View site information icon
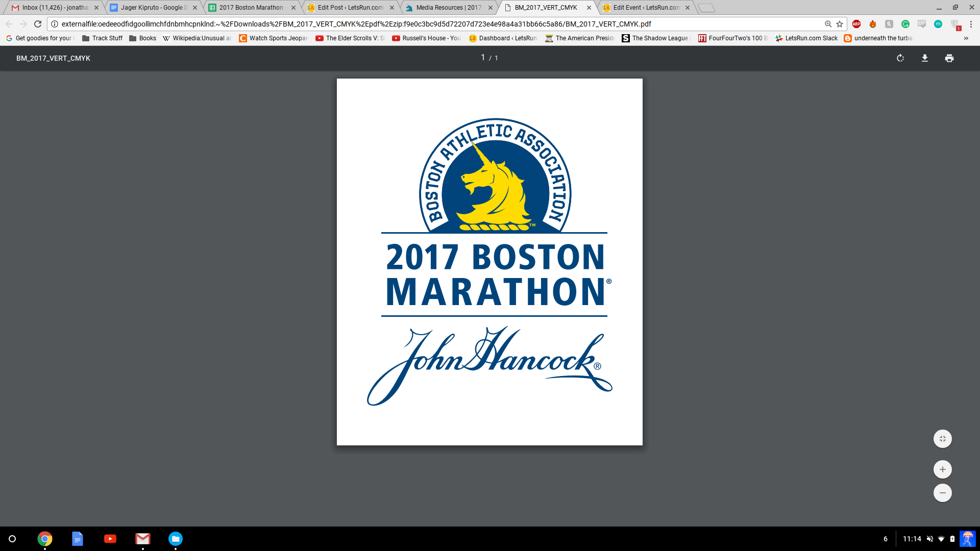This screenshot has width=980, height=551. point(55,24)
